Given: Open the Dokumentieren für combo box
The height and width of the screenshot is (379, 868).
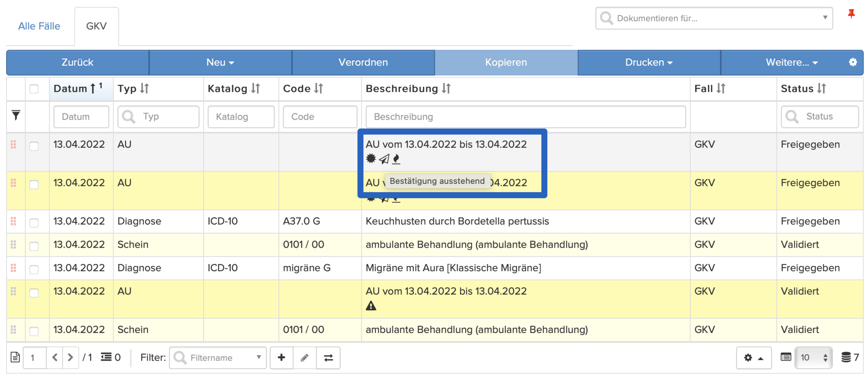Looking at the screenshot, I should click(714, 18).
